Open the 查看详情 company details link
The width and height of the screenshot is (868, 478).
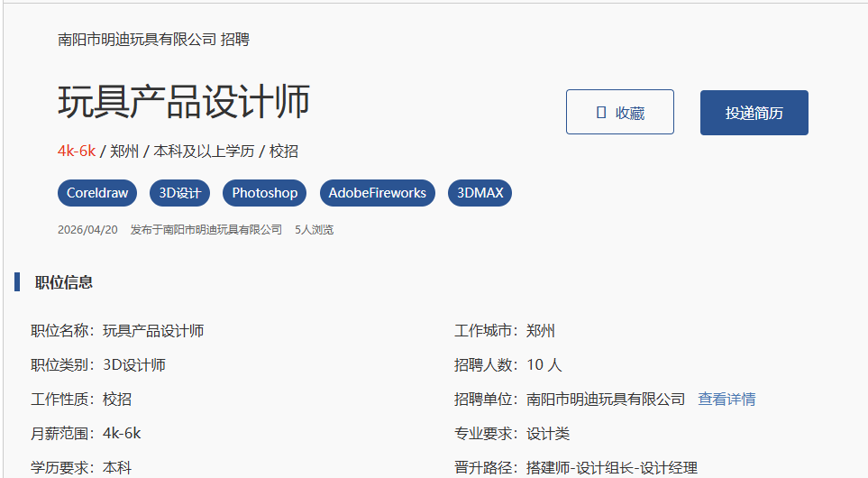point(726,399)
